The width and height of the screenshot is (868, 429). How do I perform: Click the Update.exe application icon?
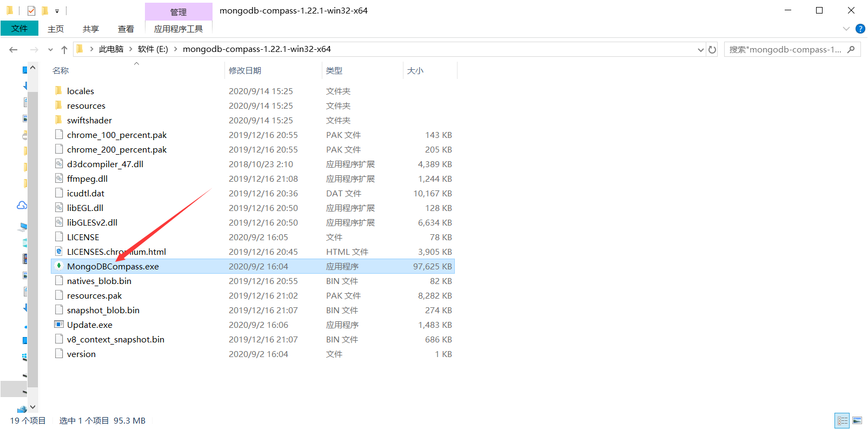[x=59, y=325]
